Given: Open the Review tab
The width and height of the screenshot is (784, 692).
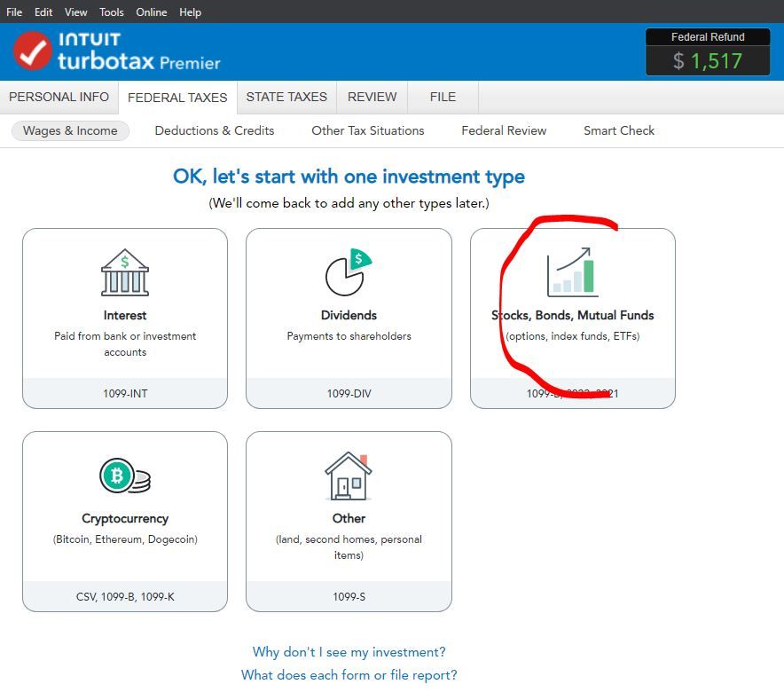Looking at the screenshot, I should (372, 97).
